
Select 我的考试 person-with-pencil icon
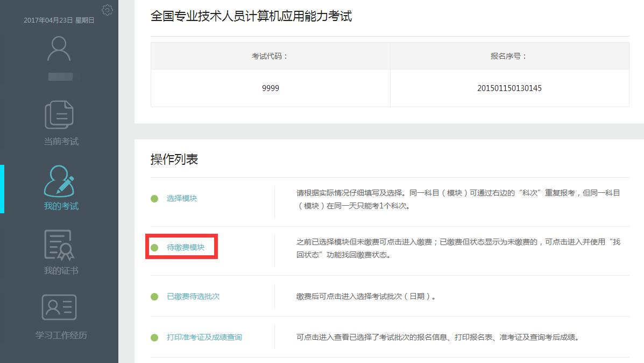(x=60, y=181)
